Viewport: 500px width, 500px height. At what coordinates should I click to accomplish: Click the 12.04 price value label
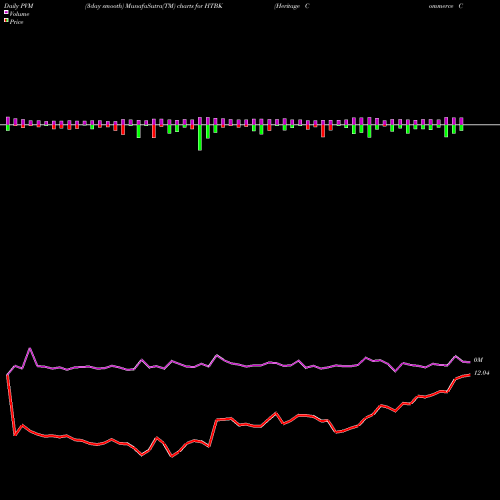[x=481, y=373]
